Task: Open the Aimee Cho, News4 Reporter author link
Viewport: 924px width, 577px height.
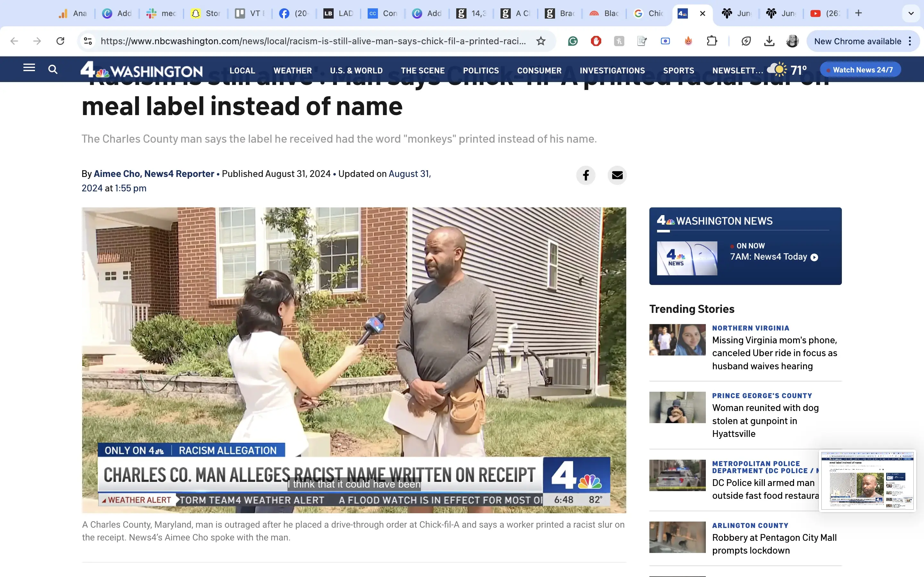Action: point(154,174)
